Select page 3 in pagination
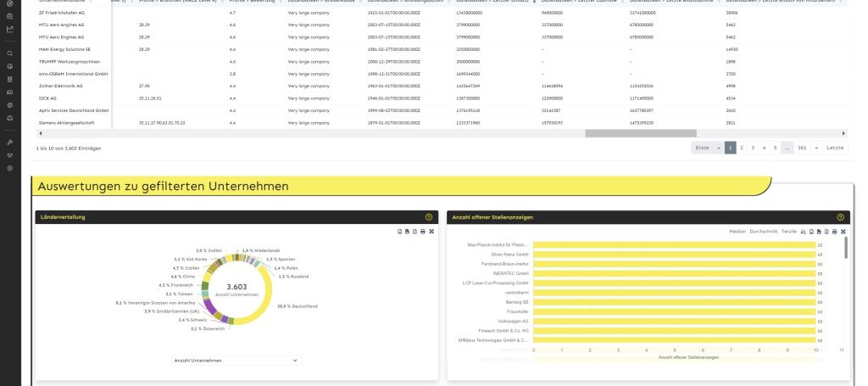Image resolution: width=868 pixels, height=386 pixels. click(x=753, y=148)
